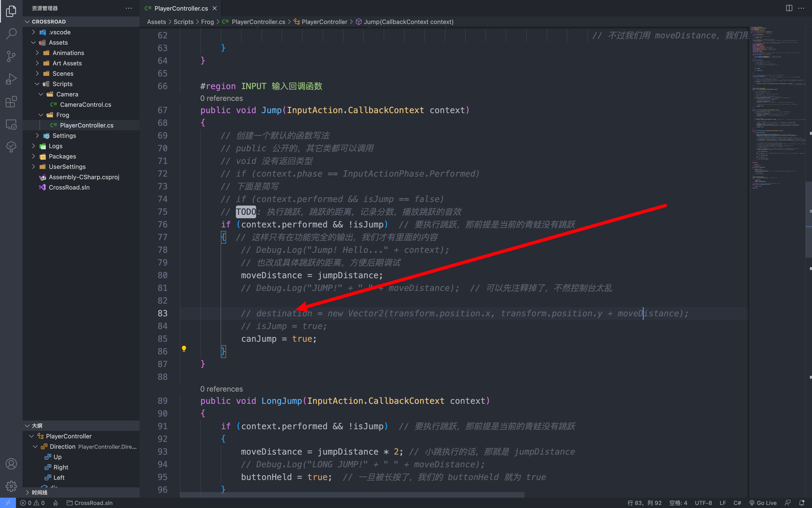The height and width of the screenshot is (508, 812).
Task: Click Go Live in status bar
Action: point(763,503)
